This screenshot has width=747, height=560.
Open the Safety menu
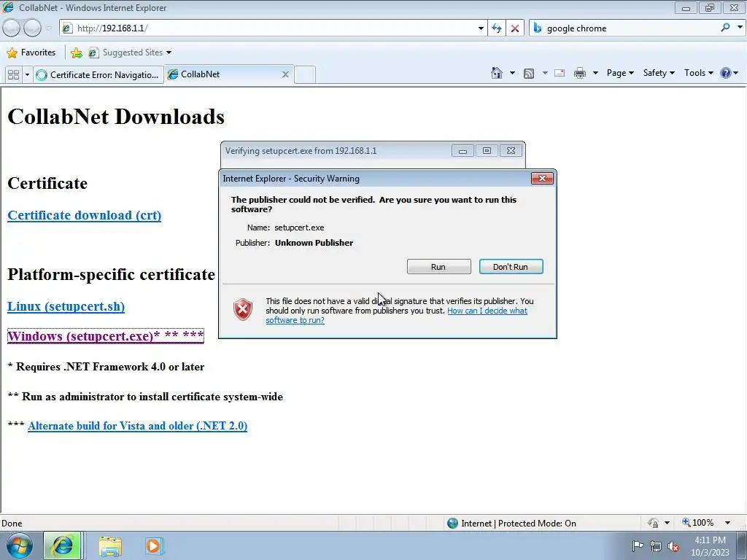point(659,73)
